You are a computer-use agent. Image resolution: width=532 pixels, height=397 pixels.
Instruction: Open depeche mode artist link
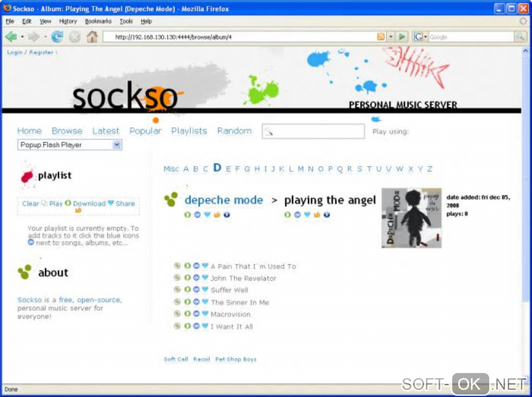(224, 200)
